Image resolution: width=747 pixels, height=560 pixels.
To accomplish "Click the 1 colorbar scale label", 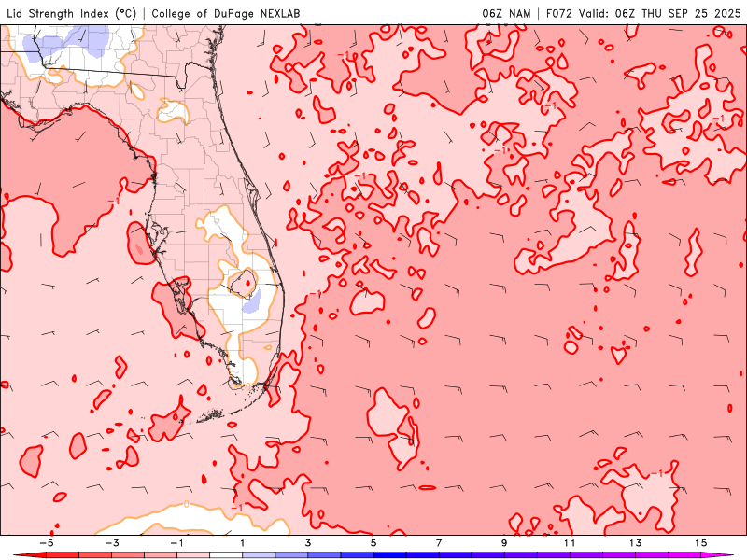I will tap(243, 543).
